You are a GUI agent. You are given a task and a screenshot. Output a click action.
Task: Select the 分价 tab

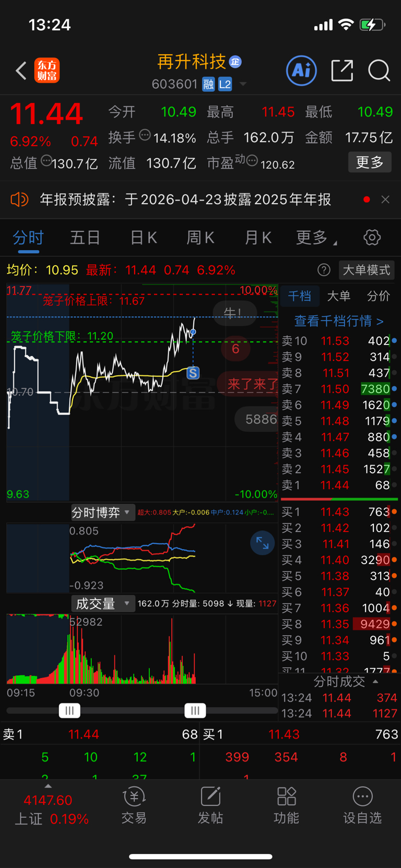[x=379, y=296]
